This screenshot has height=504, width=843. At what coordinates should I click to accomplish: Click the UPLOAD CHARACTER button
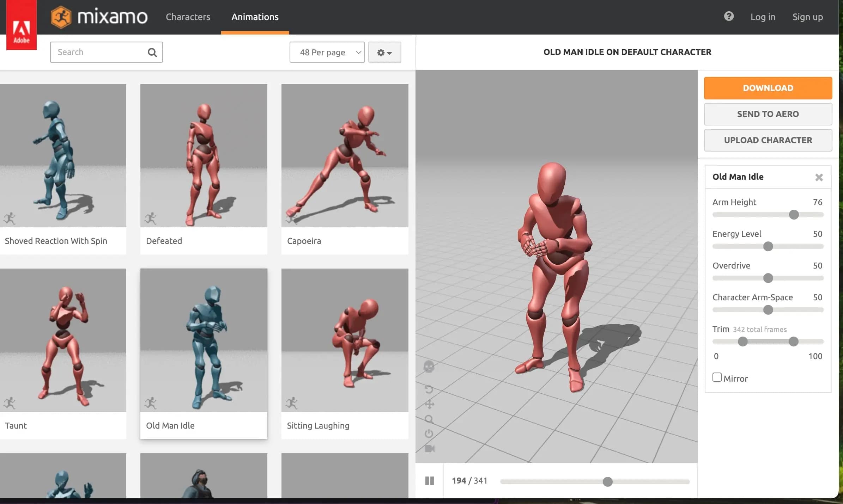767,140
